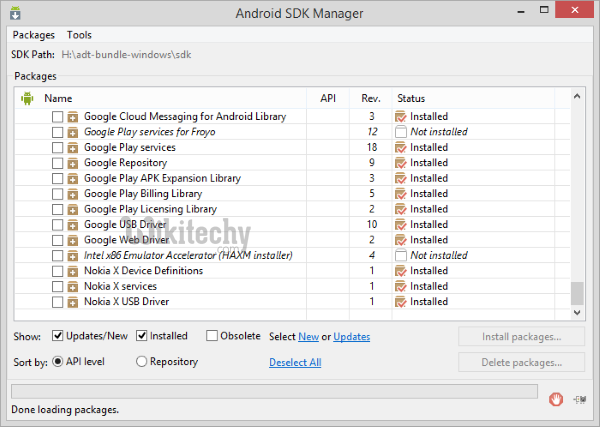Click the scrollbar up arrow
This screenshot has height=427, width=600.
point(577,96)
